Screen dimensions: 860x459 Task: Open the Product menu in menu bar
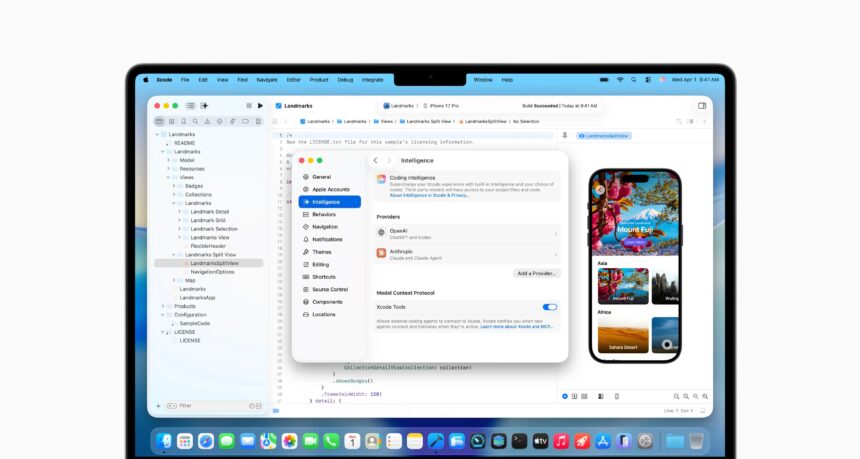(x=318, y=79)
